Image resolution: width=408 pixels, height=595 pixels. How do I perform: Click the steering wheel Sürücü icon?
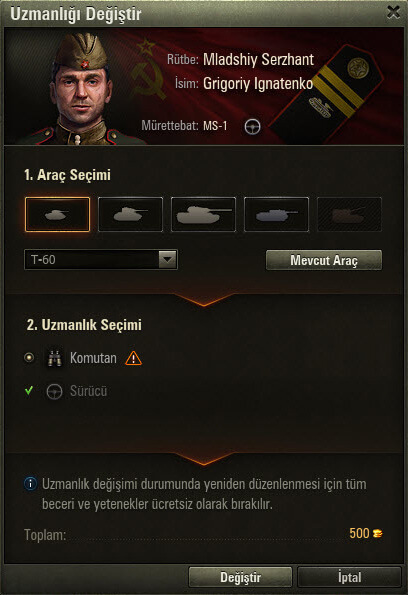coord(54,392)
